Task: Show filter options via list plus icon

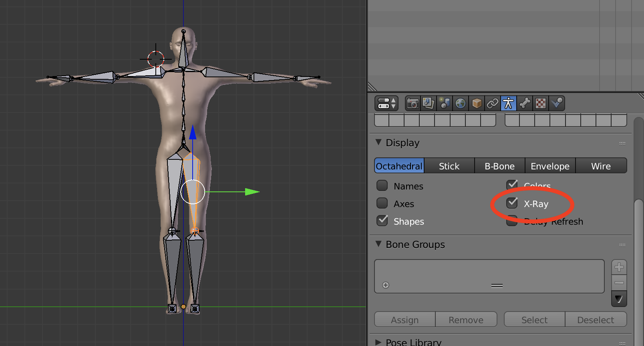Action: pyautogui.click(x=386, y=285)
